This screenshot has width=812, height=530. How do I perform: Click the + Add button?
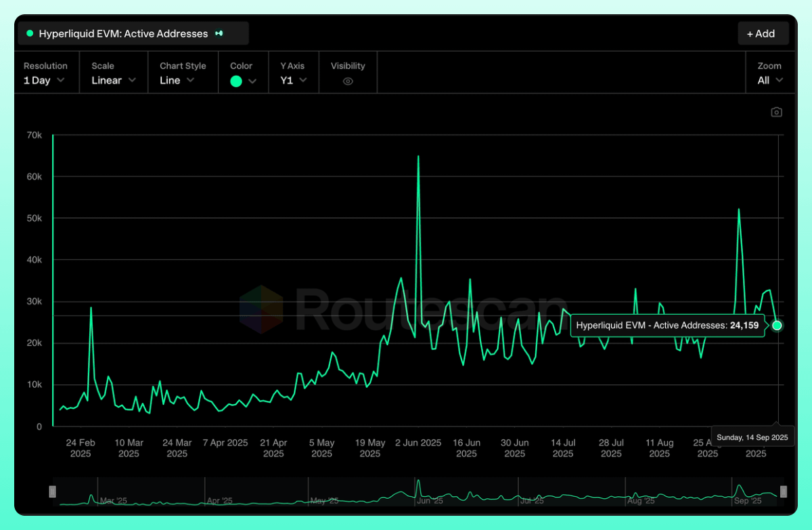(763, 33)
